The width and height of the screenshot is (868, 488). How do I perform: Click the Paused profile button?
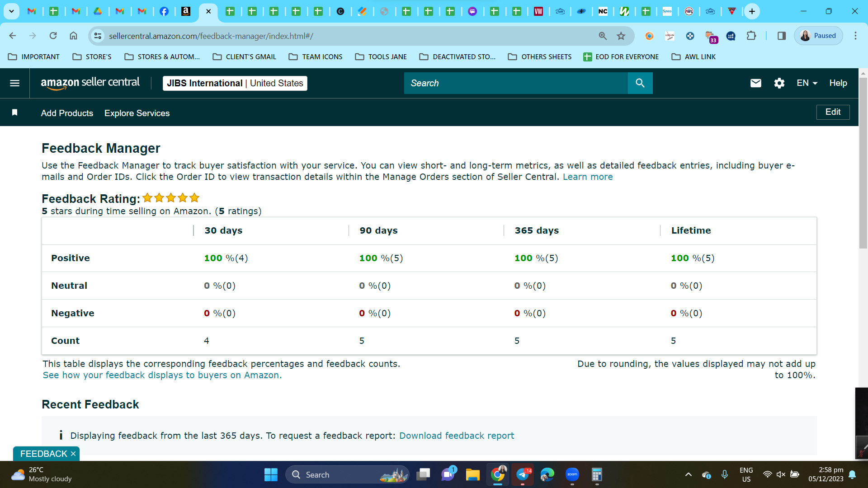pos(818,36)
